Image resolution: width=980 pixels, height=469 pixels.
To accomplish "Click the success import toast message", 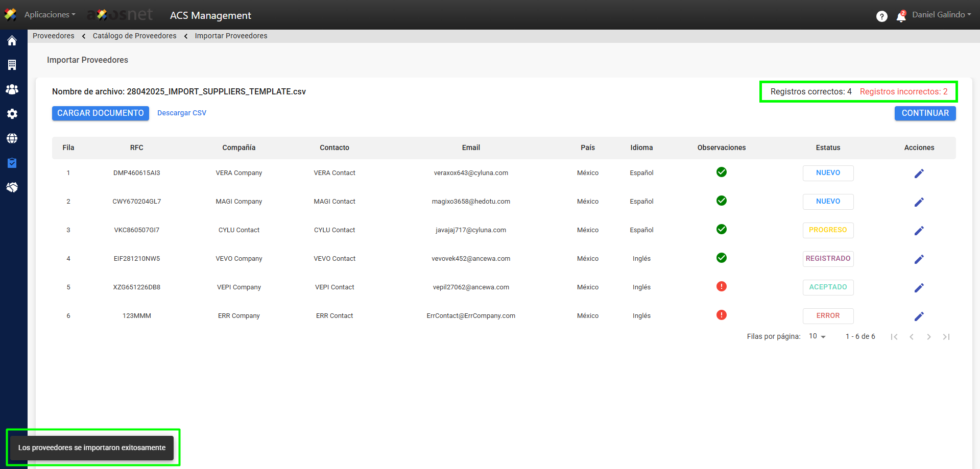I will [x=92, y=448].
